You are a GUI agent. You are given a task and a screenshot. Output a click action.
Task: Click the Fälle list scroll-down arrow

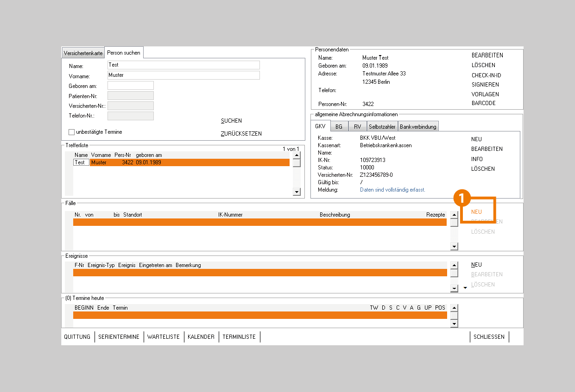(454, 247)
